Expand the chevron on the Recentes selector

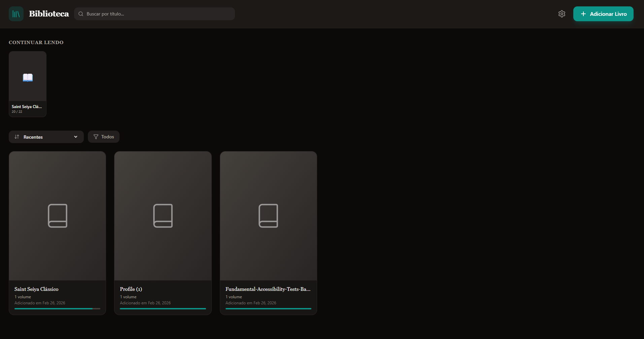(x=75, y=137)
